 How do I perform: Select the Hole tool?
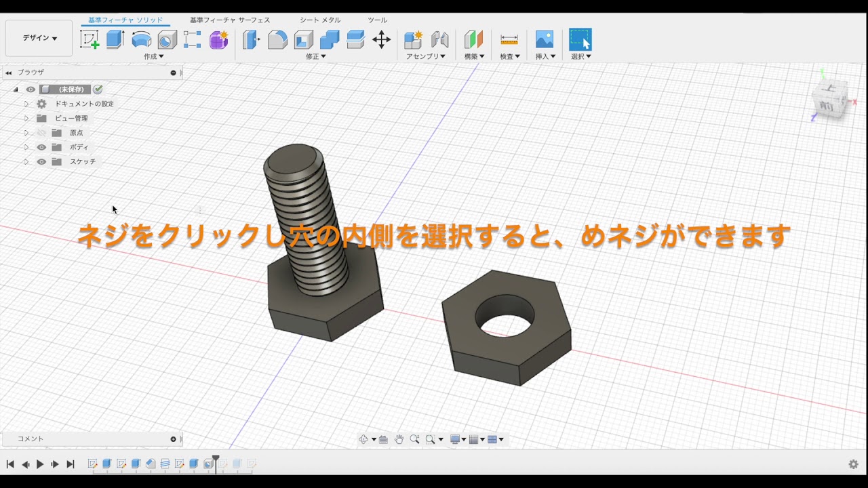167,39
